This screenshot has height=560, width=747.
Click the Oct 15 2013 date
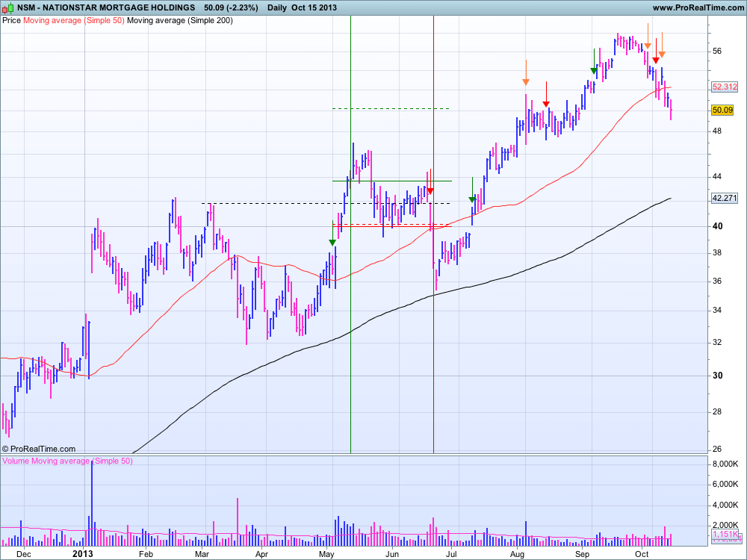tap(314, 7)
